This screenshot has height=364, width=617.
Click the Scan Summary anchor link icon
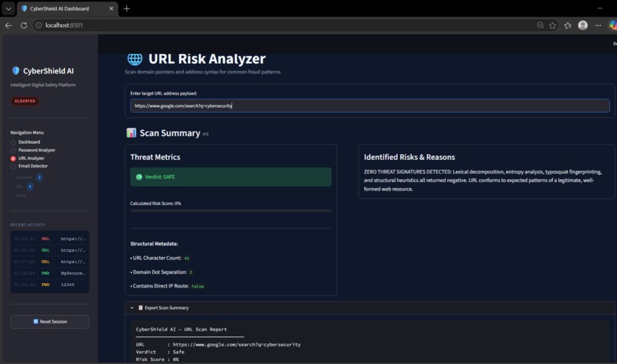pyautogui.click(x=205, y=134)
